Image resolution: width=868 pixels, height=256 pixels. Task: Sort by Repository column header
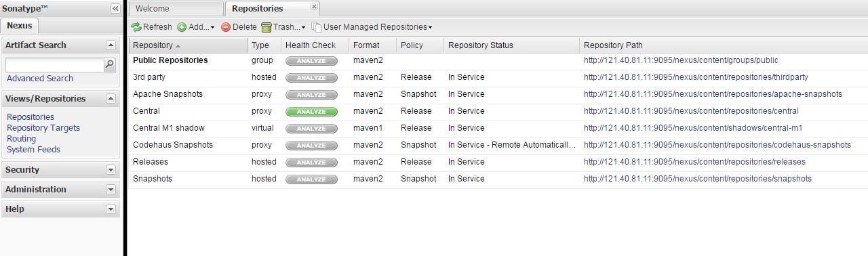point(188,45)
